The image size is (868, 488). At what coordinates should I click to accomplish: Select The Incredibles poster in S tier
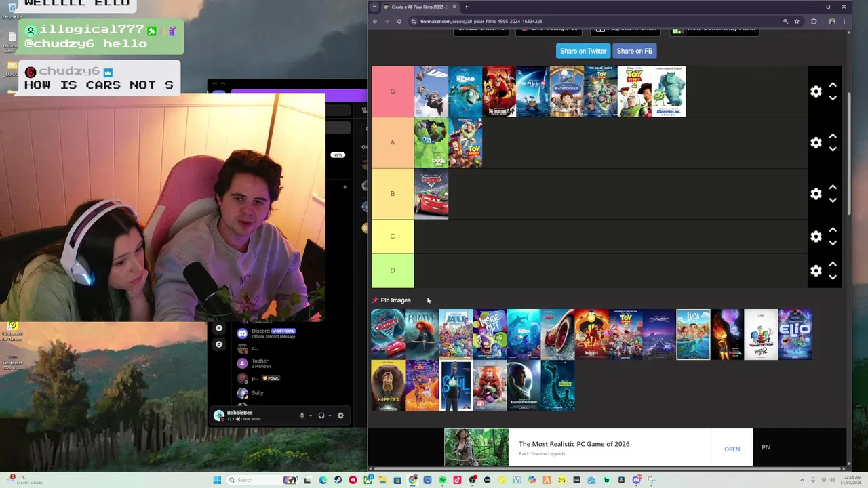[499, 91]
